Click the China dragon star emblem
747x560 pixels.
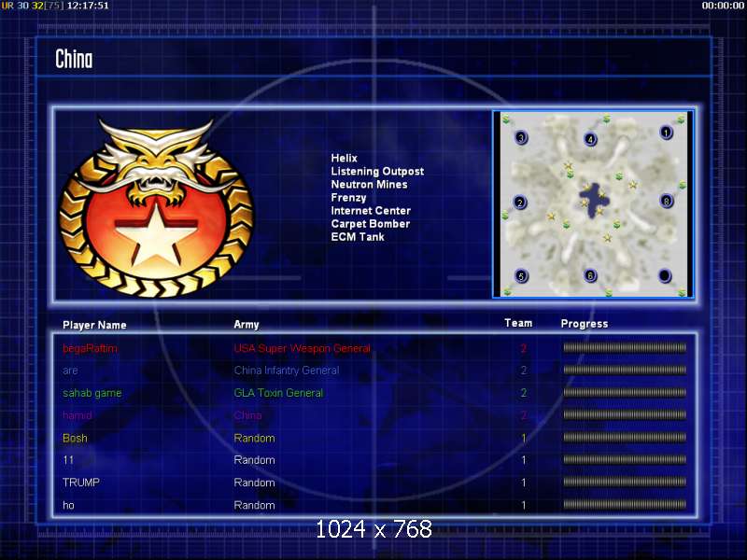click(x=156, y=207)
